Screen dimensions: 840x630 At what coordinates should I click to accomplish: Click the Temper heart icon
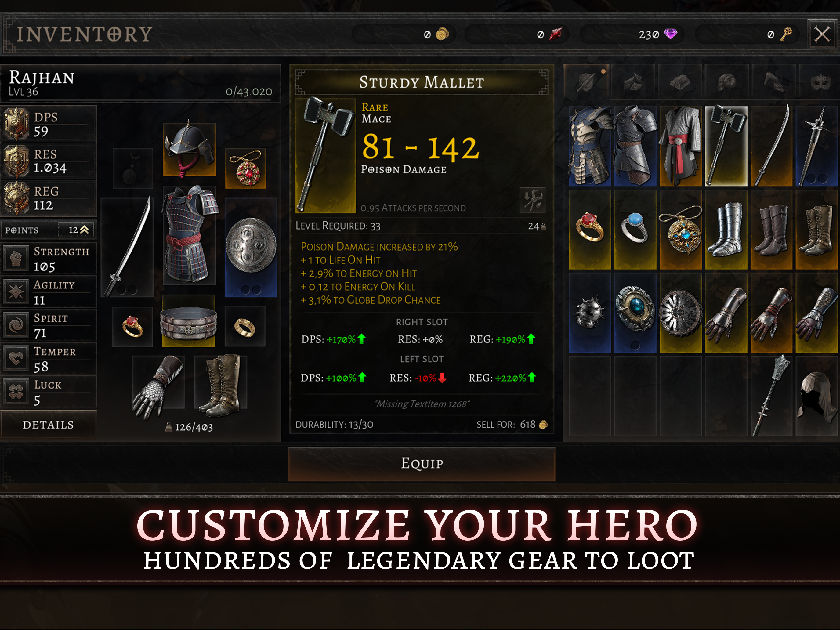coord(16,358)
